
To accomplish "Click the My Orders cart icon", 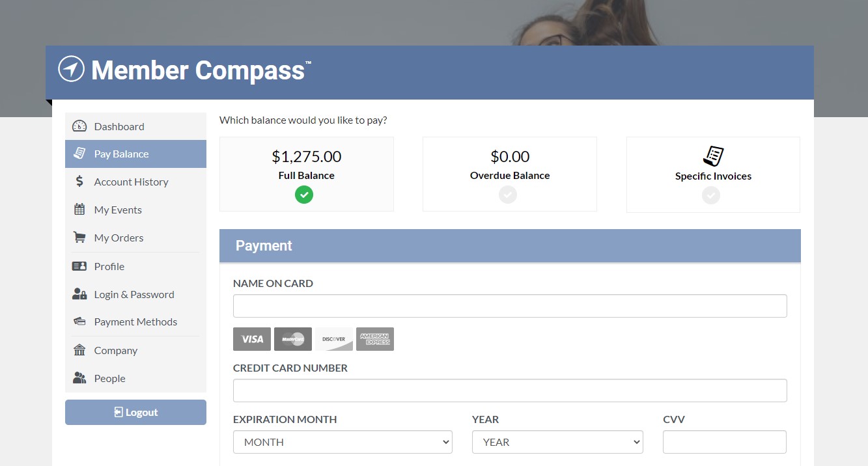I will [79, 238].
